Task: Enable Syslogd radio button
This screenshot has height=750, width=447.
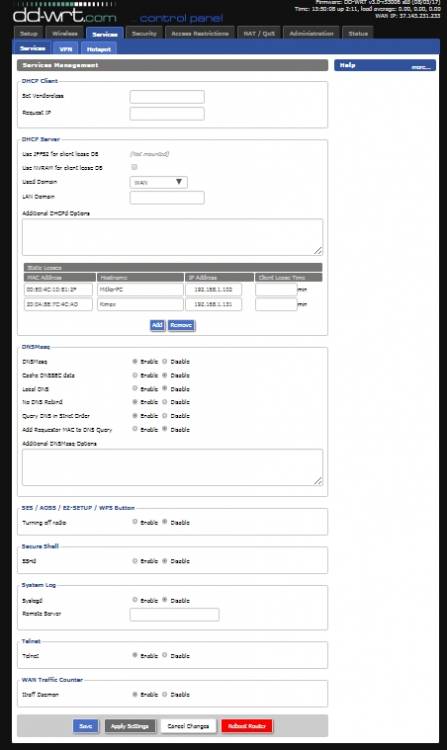Action: [x=135, y=600]
